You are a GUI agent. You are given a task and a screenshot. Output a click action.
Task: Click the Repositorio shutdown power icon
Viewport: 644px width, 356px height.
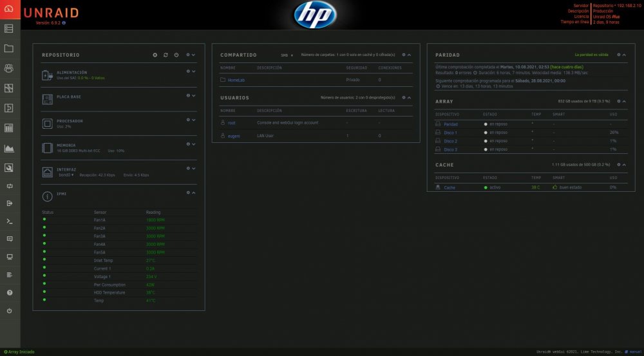point(176,55)
